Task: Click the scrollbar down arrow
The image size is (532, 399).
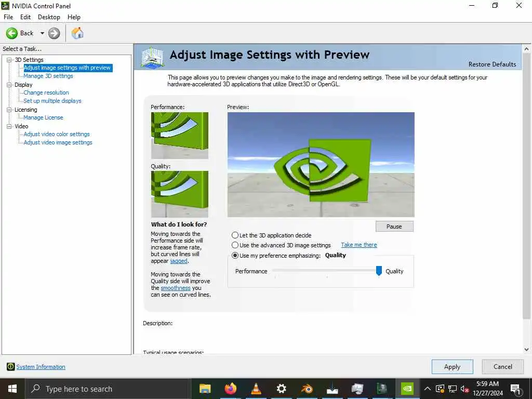Action: click(x=527, y=350)
